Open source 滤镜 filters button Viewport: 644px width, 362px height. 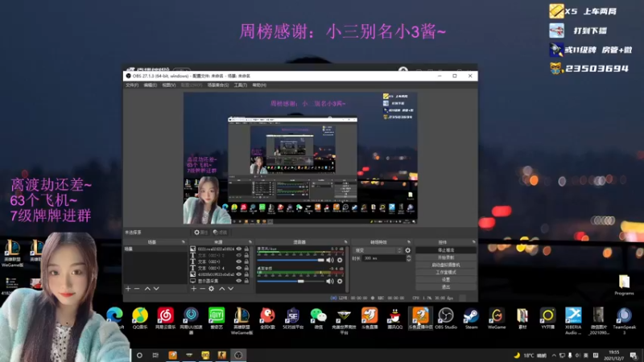click(220, 232)
